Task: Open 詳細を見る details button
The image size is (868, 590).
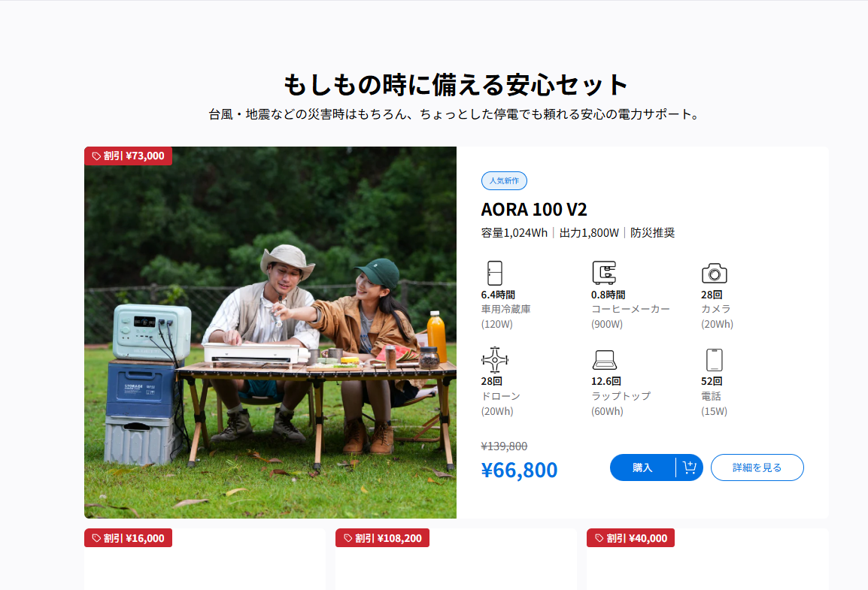Action: click(x=757, y=467)
